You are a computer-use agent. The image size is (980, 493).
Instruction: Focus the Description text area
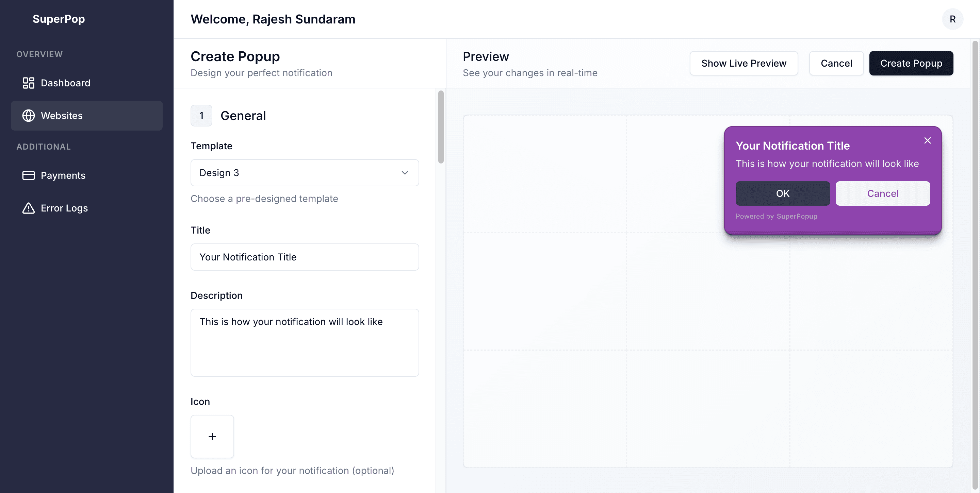click(x=304, y=342)
